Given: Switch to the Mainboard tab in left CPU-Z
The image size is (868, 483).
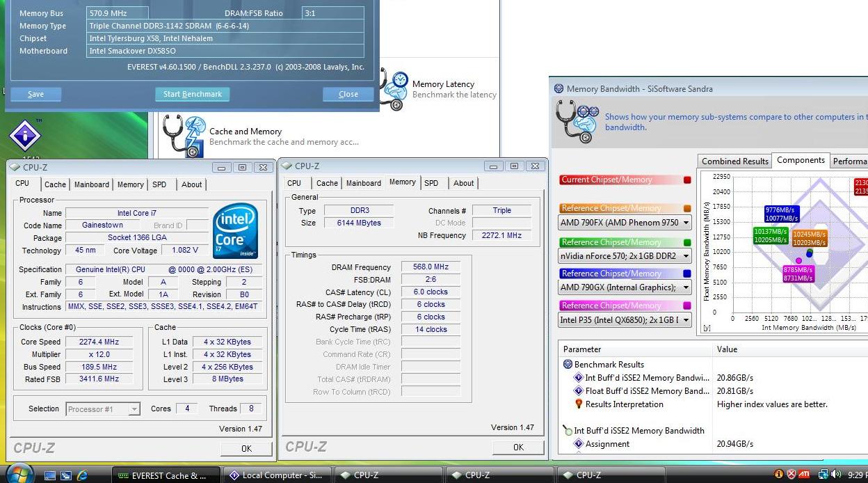Looking at the screenshot, I should [x=92, y=184].
